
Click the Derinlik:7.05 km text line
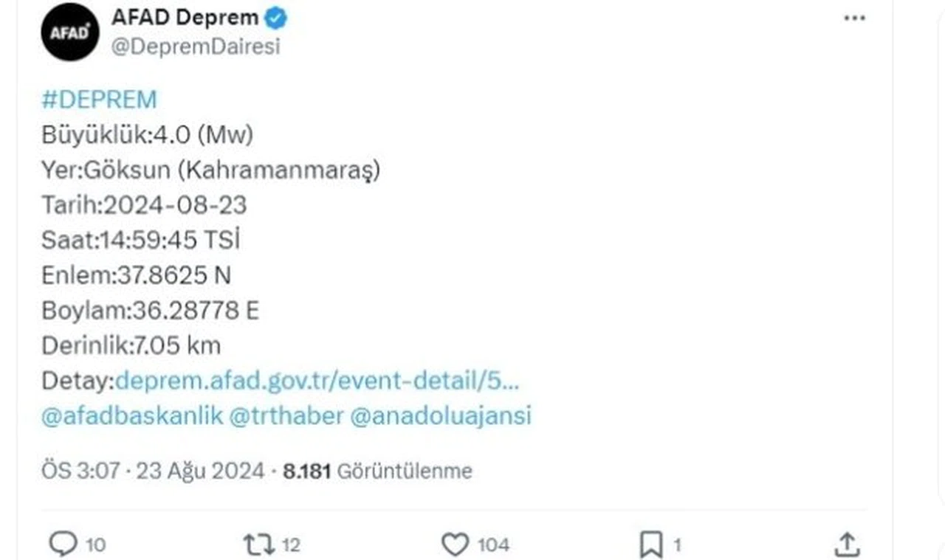coord(131,345)
